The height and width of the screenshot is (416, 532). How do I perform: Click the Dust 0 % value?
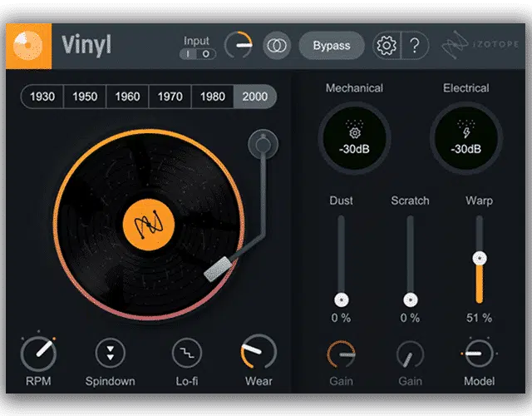[341, 318]
